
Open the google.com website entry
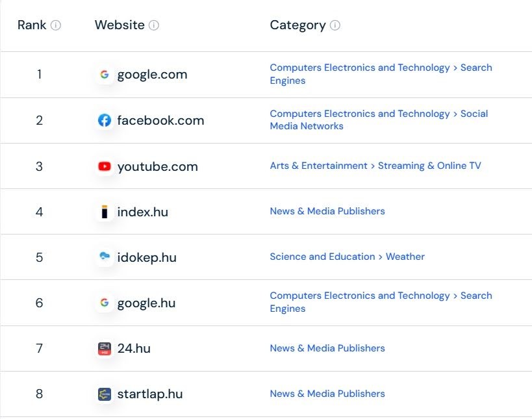(153, 75)
